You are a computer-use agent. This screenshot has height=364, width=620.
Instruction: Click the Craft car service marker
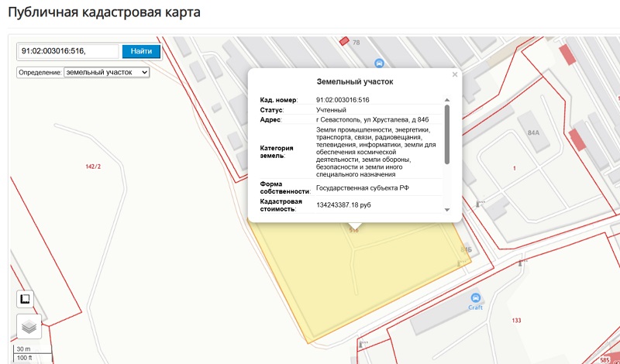pyautogui.click(x=476, y=299)
